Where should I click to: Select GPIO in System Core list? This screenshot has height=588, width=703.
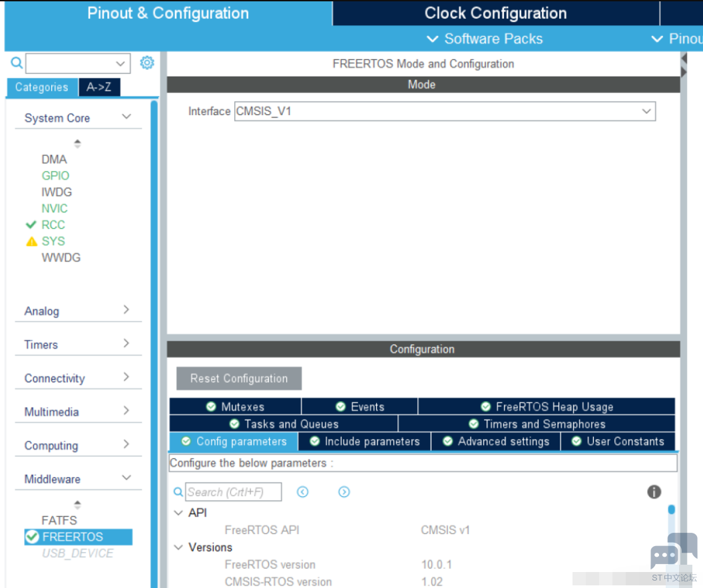(x=55, y=176)
